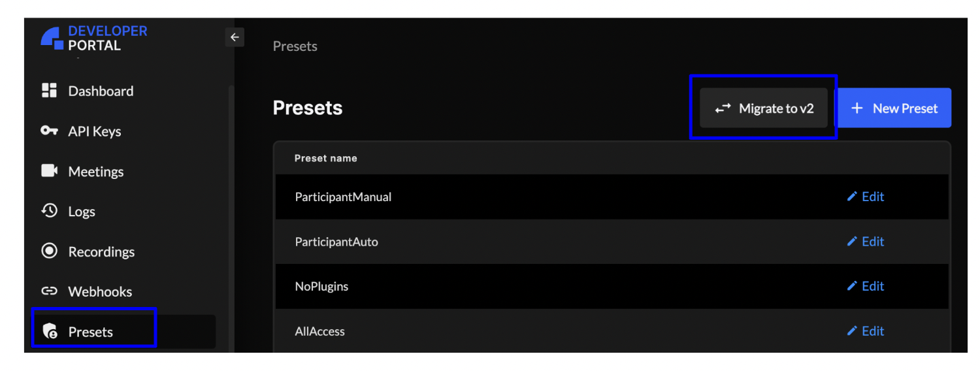Click the Developer Portal logo
Viewport: 980px width, 371px height.
94,38
